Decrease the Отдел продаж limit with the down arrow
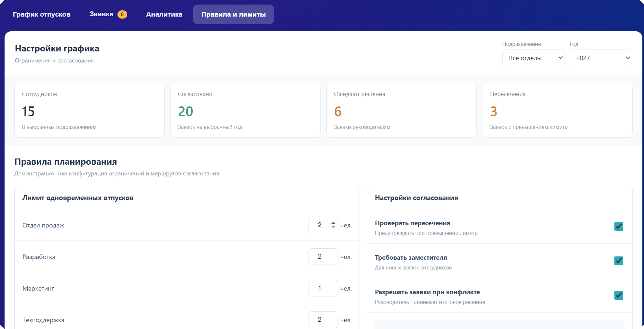Viewport: 644px width, 329px height. tap(333, 227)
